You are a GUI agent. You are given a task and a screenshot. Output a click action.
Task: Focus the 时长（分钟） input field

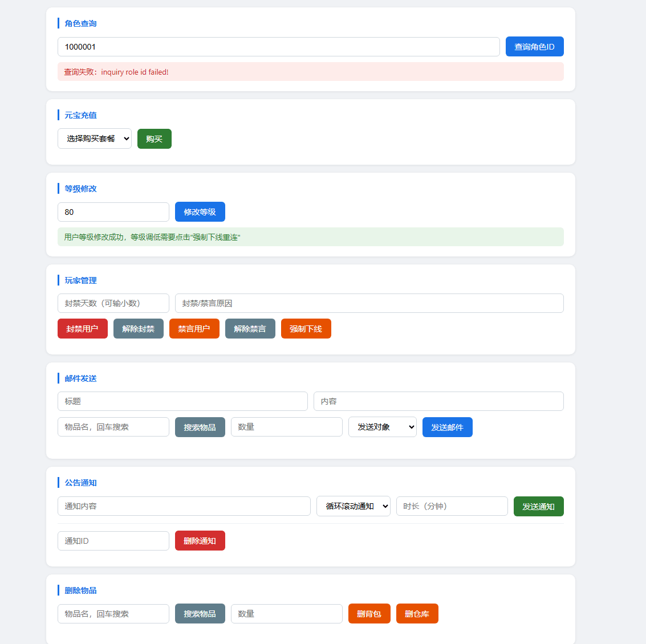click(452, 506)
